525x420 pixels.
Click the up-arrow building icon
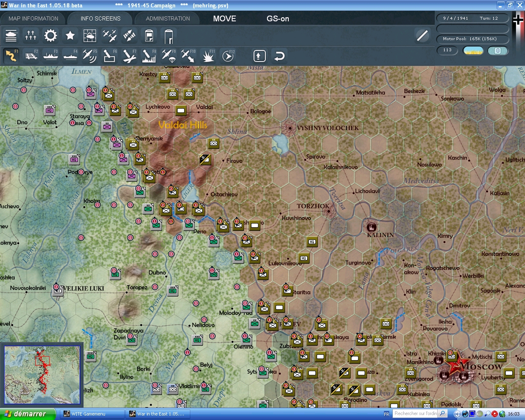tap(260, 56)
